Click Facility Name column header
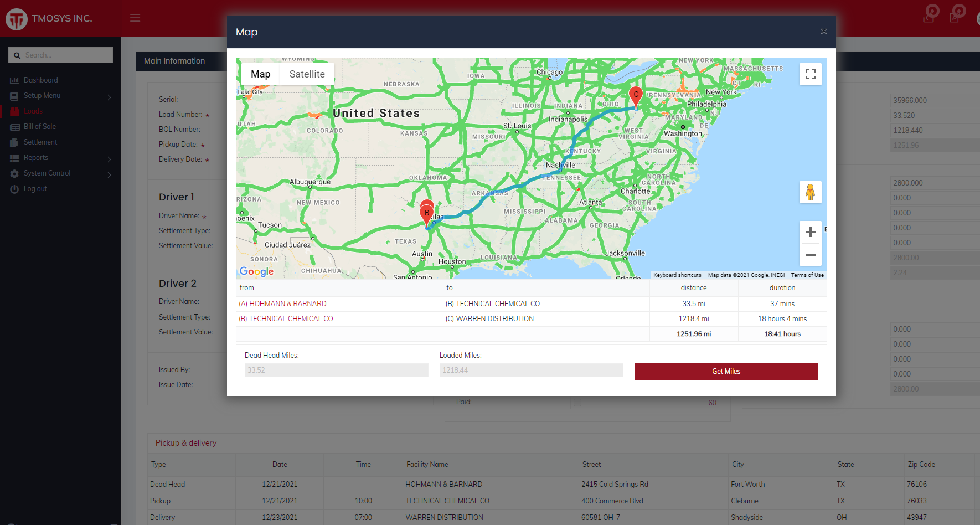 pos(427,465)
